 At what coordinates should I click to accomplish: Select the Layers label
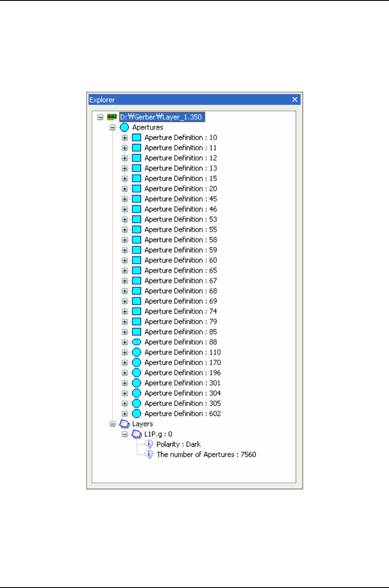142,424
